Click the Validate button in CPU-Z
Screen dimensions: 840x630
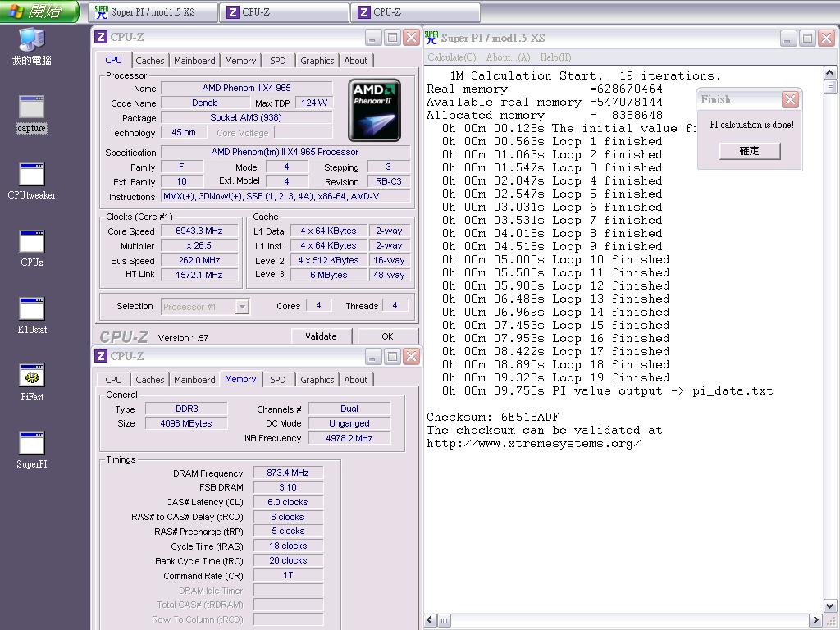point(322,336)
